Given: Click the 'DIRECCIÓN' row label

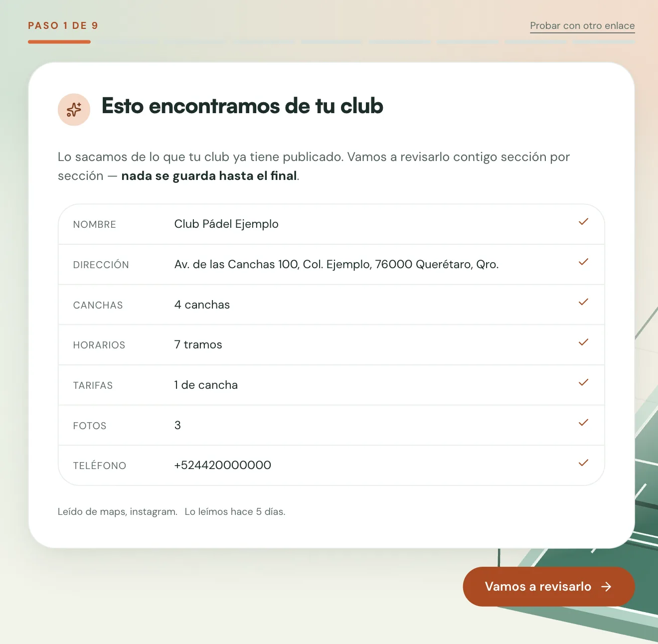Looking at the screenshot, I should [101, 265].
